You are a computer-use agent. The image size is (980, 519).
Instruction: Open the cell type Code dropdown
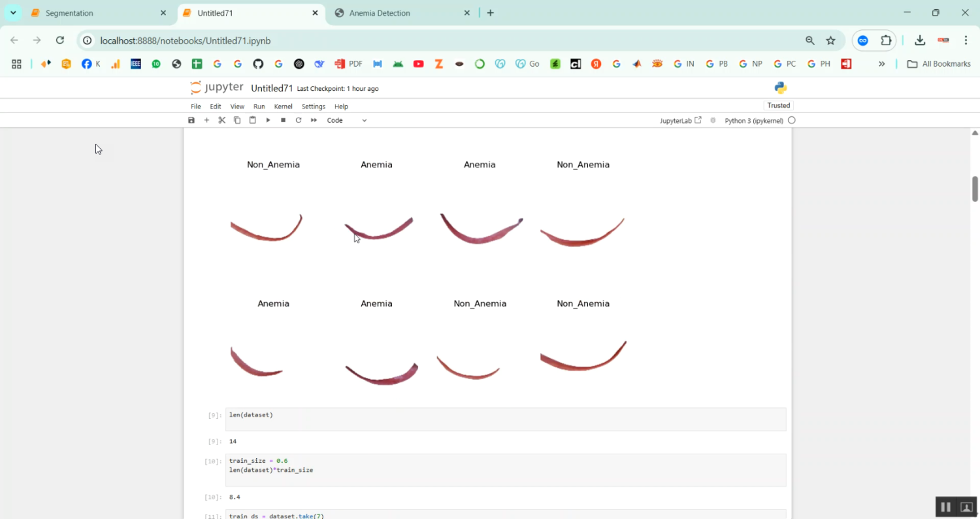(346, 120)
